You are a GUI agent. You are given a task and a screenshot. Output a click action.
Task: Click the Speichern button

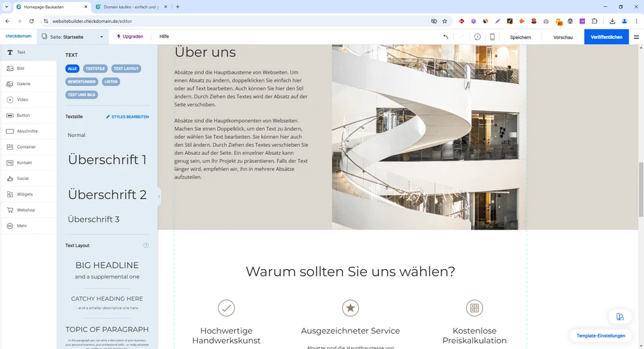(x=521, y=37)
